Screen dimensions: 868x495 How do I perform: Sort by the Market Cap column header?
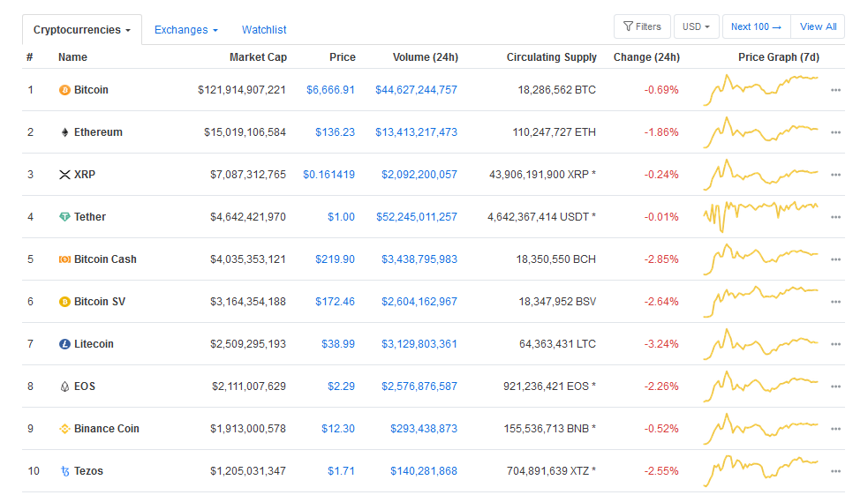point(258,57)
